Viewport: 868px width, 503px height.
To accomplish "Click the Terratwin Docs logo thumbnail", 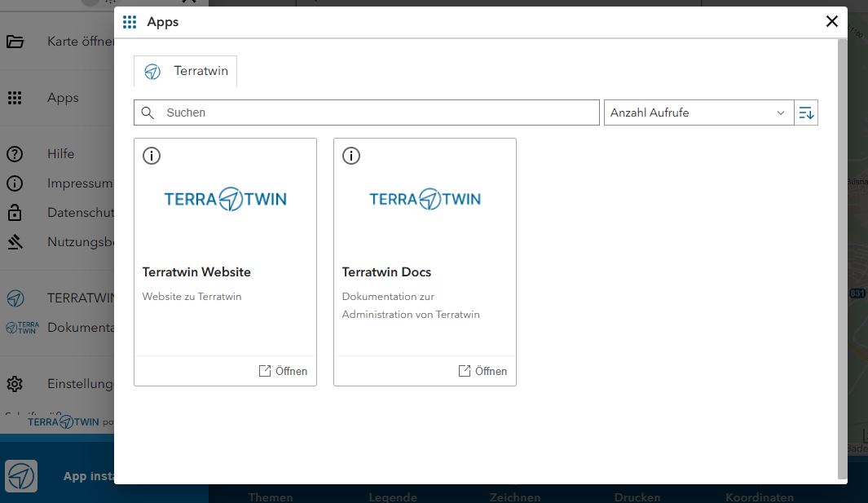I will (x=425, y=199).
